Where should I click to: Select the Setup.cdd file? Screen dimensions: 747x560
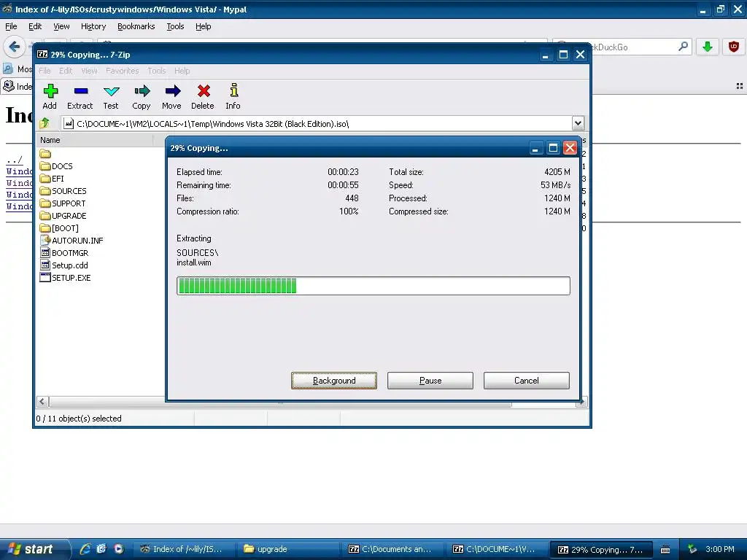click(x=64, y=265)
